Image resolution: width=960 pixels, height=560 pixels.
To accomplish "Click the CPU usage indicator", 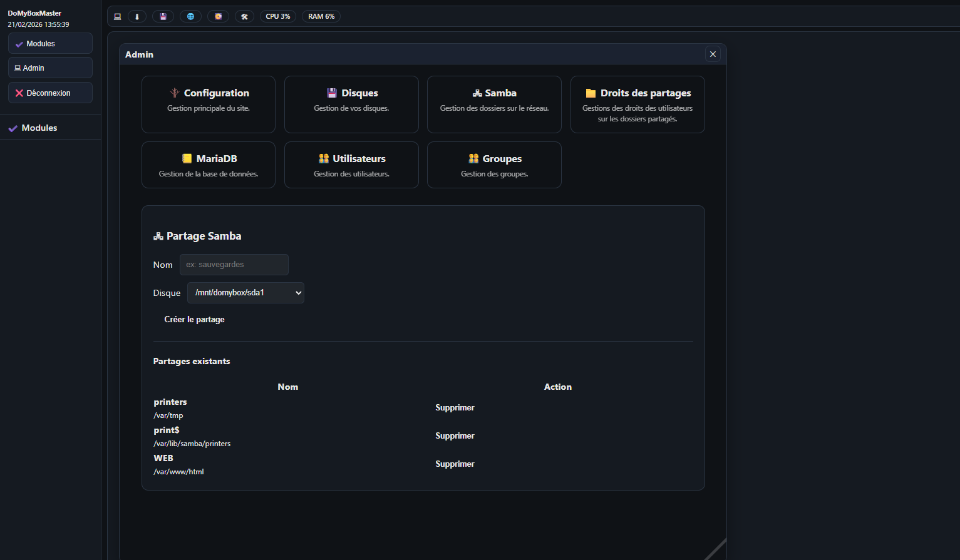I will coord(277,16).
